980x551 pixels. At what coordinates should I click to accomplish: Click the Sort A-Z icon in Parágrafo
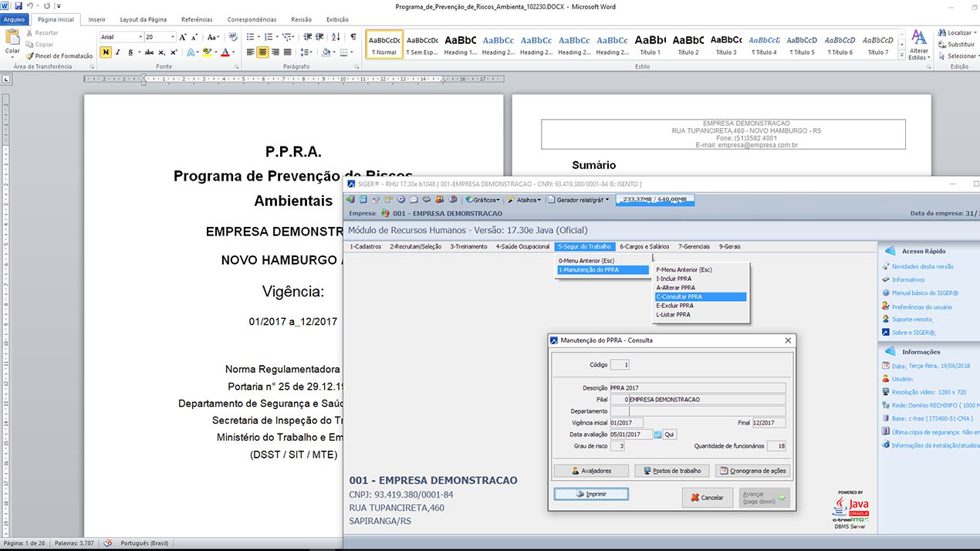click(337, 36)
